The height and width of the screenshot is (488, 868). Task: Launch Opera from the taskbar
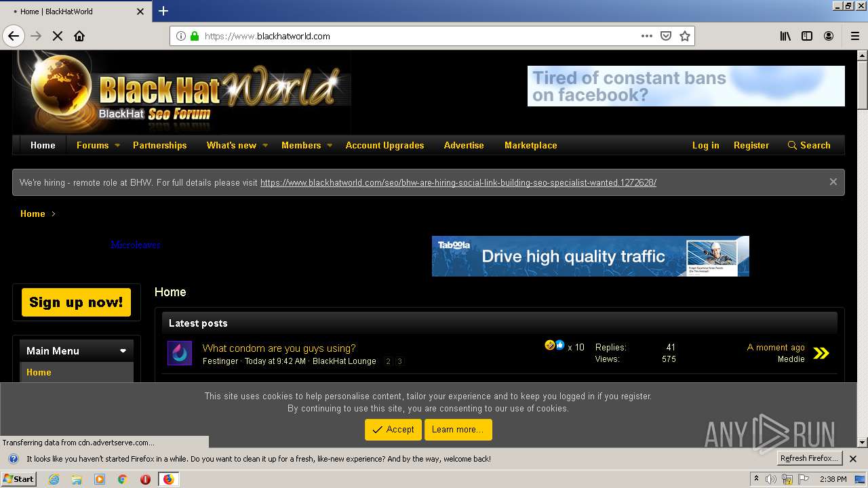[x=145, y=479]
